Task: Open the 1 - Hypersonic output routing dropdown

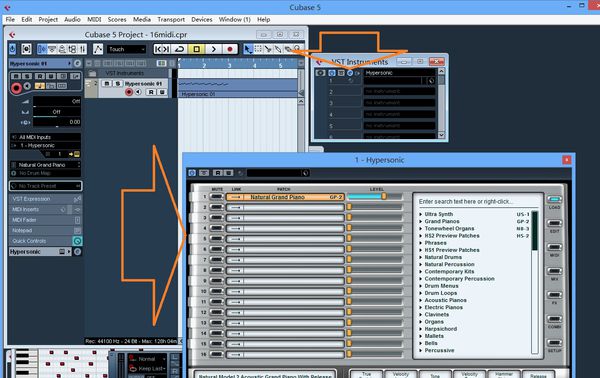Action: pyautogui.click(x=45, y=145)
